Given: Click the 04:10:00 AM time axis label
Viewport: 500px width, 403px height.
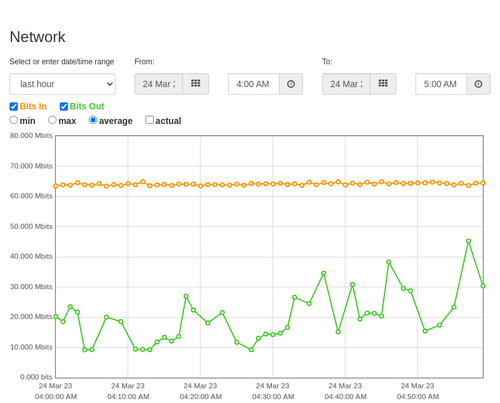Looking at the screenshot, I should point(128,397).
